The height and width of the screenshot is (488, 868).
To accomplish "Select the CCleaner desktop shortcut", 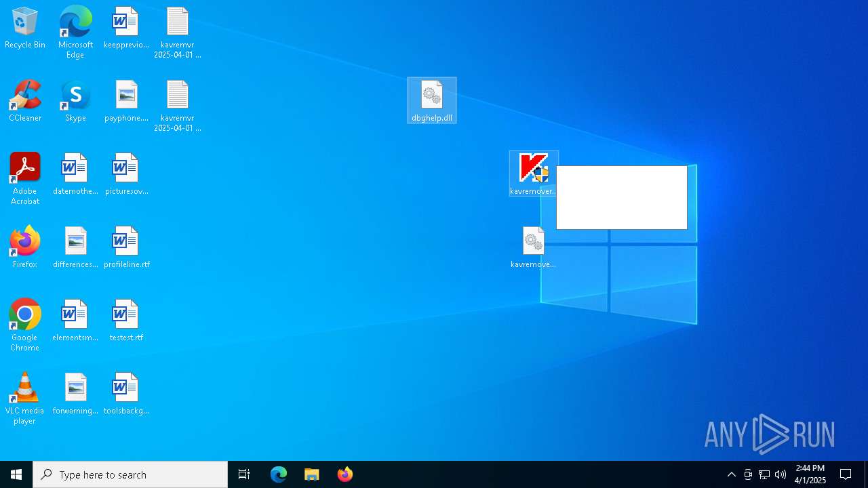I will (25, 102).
